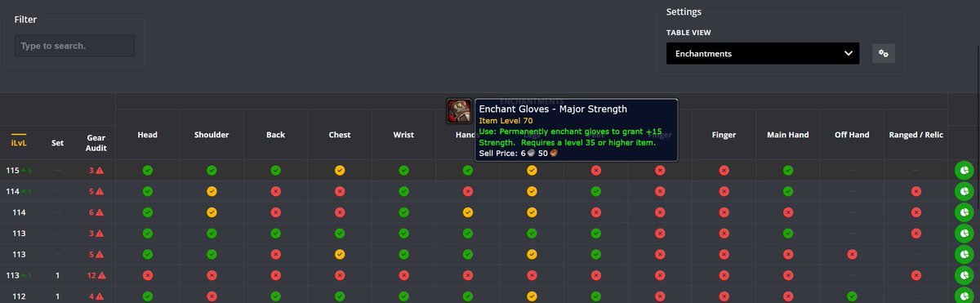Open pie chart button for row with Gear Audit 6
This screenshot has width=980, height=303.
tap(964, 212)
